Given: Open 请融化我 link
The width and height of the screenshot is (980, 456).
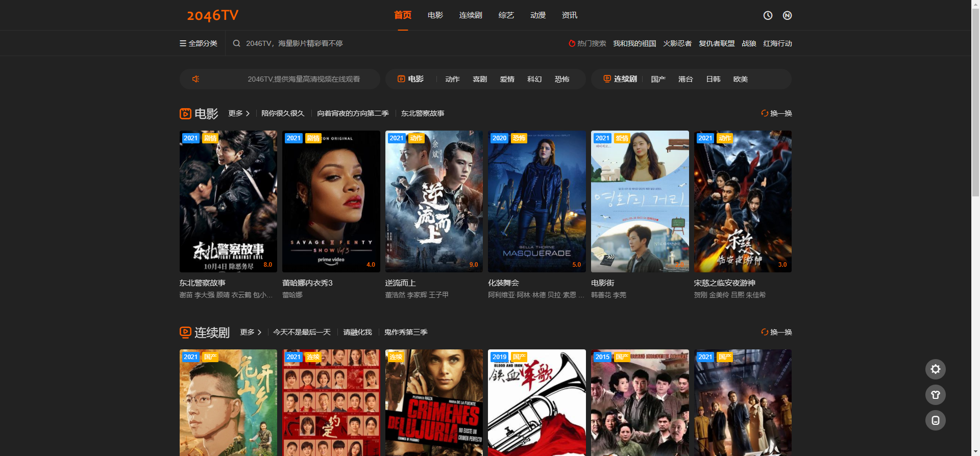Looking at the screenshot, I should (357, 332).
